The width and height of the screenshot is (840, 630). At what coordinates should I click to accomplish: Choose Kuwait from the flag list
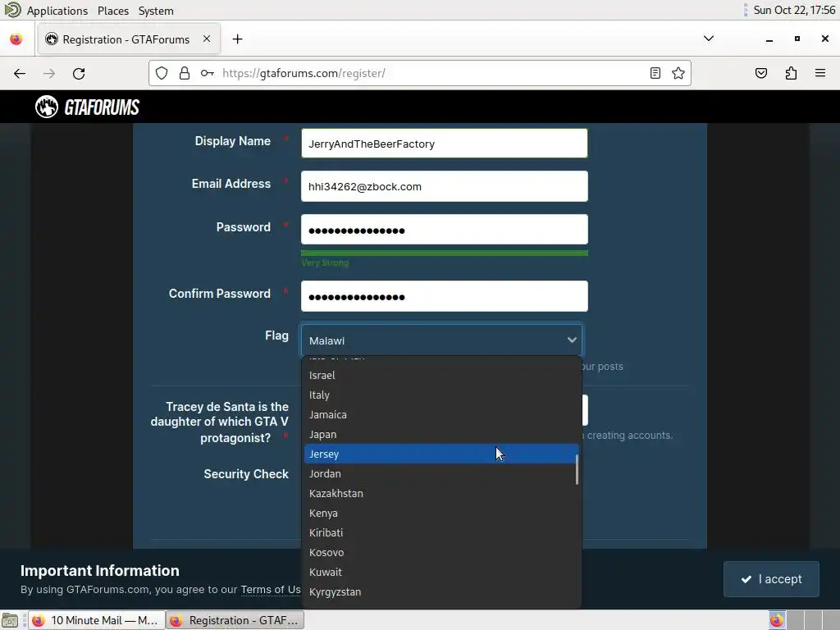tap(441, 572)
